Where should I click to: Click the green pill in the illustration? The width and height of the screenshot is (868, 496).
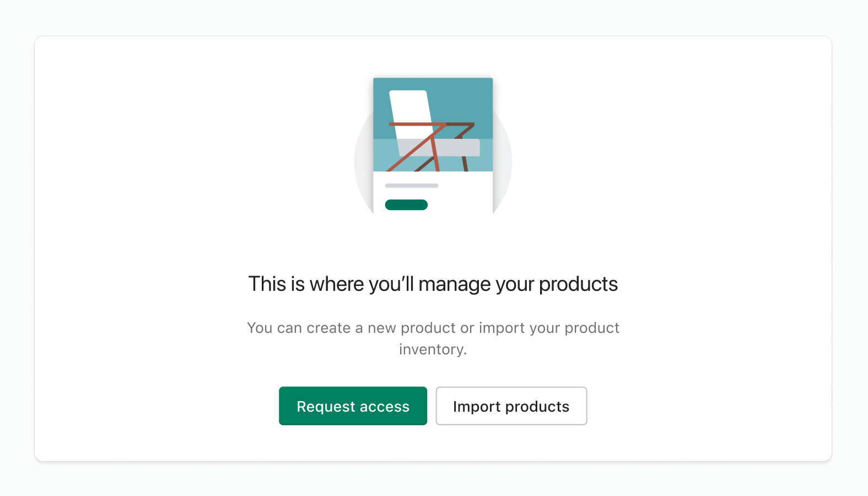click(406, 205)
